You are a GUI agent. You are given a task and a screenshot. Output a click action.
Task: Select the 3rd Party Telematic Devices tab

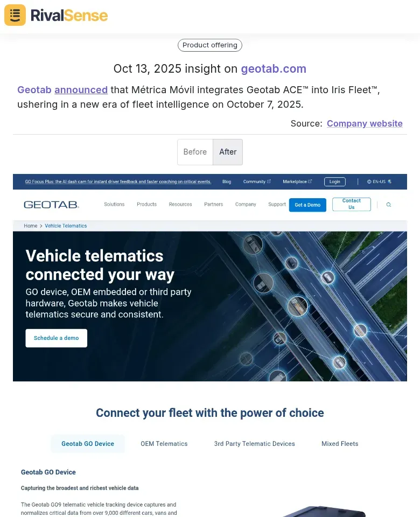[x=254, y=443]
